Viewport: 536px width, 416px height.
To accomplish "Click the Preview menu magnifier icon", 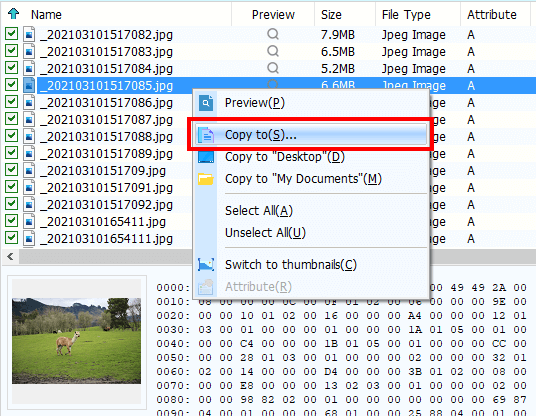I will point(206,103).
